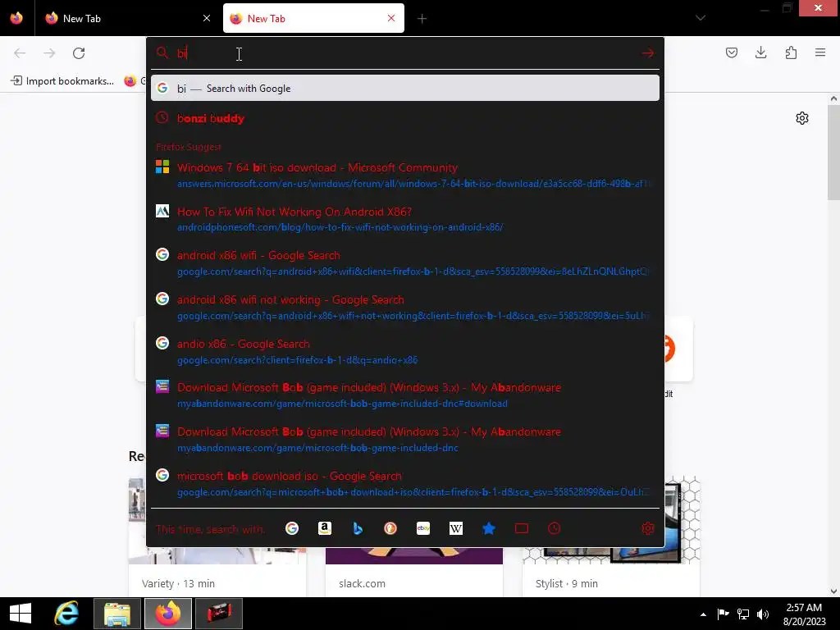Click the Go arrow in address bar

coord(648,53)
